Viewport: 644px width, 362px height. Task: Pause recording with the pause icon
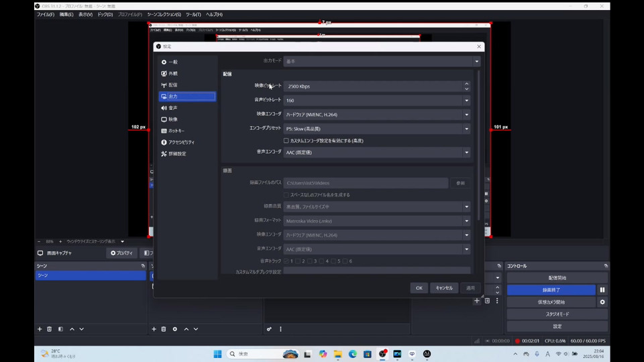[602, 290]
